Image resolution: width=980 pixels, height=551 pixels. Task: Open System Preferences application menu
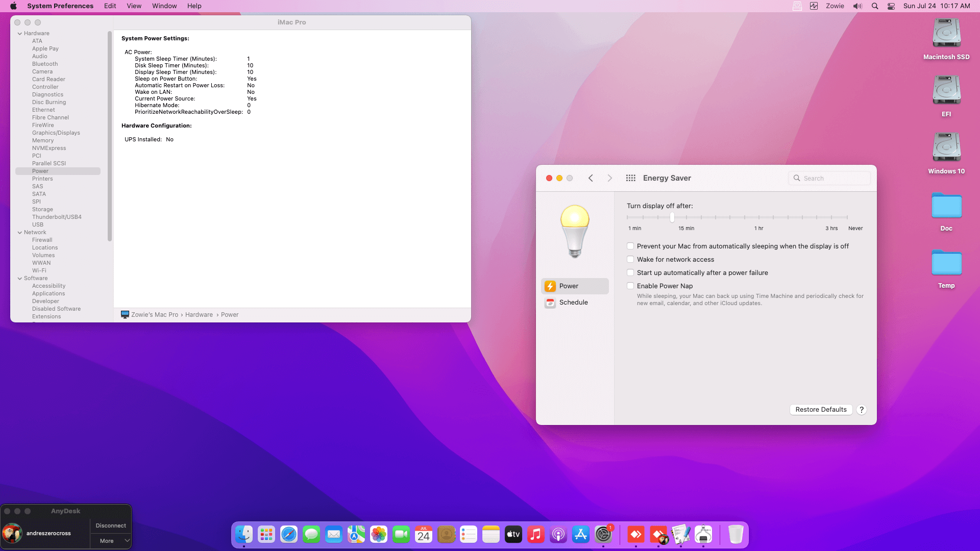tap(60, 6)
